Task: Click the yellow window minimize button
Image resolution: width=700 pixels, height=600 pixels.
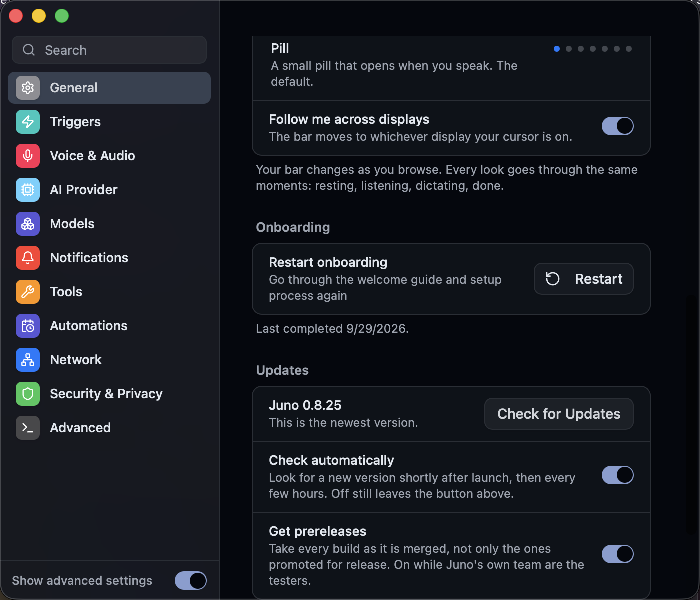Action: point(39,16)
